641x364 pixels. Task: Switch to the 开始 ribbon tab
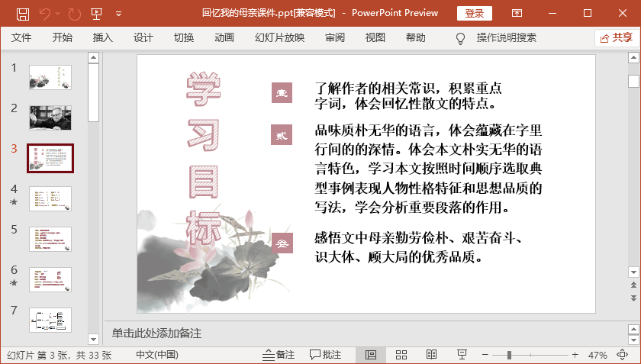pos(62,37)
